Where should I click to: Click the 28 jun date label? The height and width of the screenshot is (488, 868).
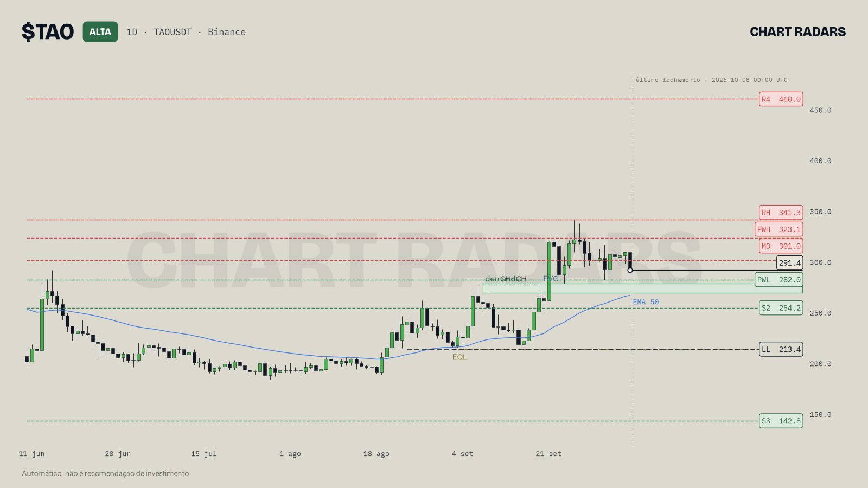tap(118, 454)
